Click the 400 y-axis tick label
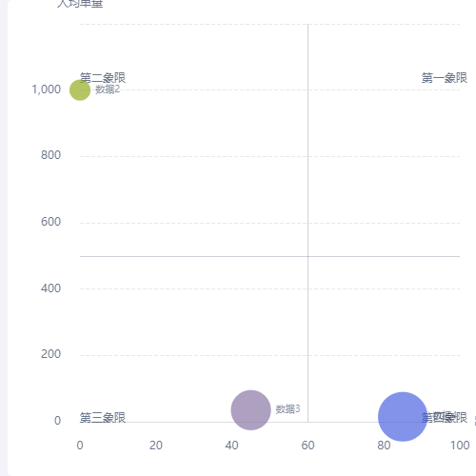The image size is (476, 476). pyautogui.click(x=50, y=288)
